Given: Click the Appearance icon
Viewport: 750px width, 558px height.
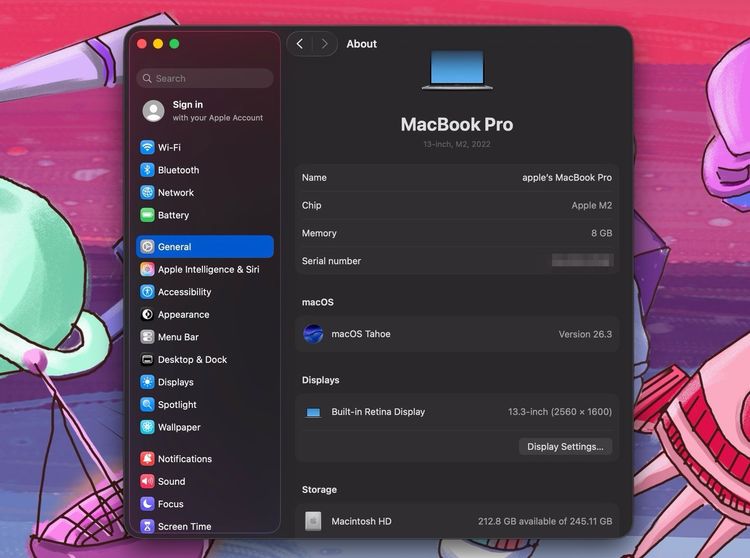Looking at the screenshot, I should (x=147, y=314).
